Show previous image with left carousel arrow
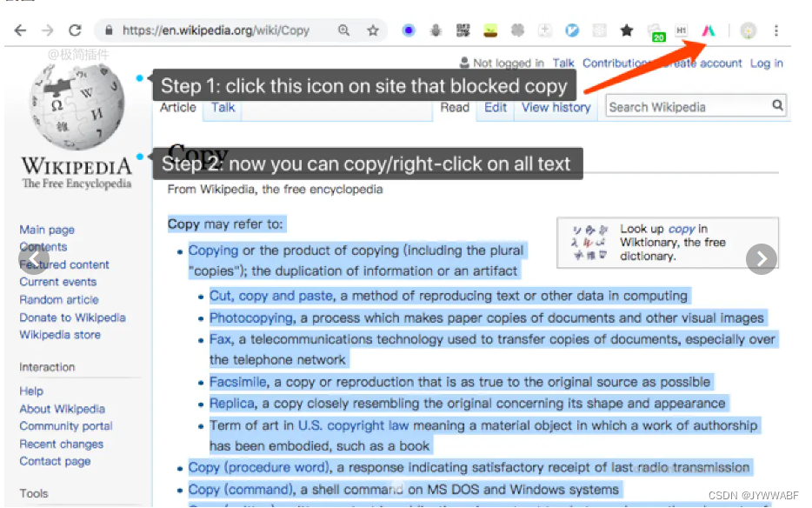The width and height of the screenshot is (812, 508). 34,258
